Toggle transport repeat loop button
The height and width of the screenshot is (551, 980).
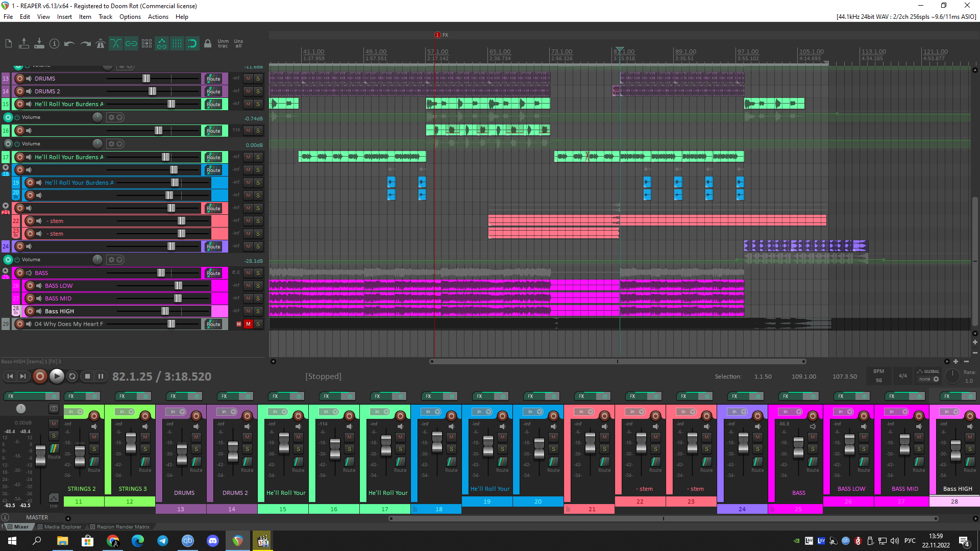coord(72,377)
